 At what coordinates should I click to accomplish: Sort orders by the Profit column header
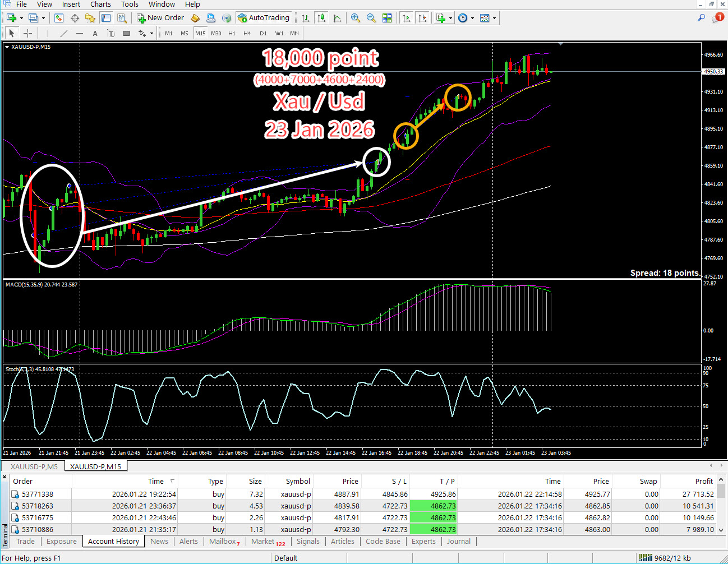click(x=703, y=481)
